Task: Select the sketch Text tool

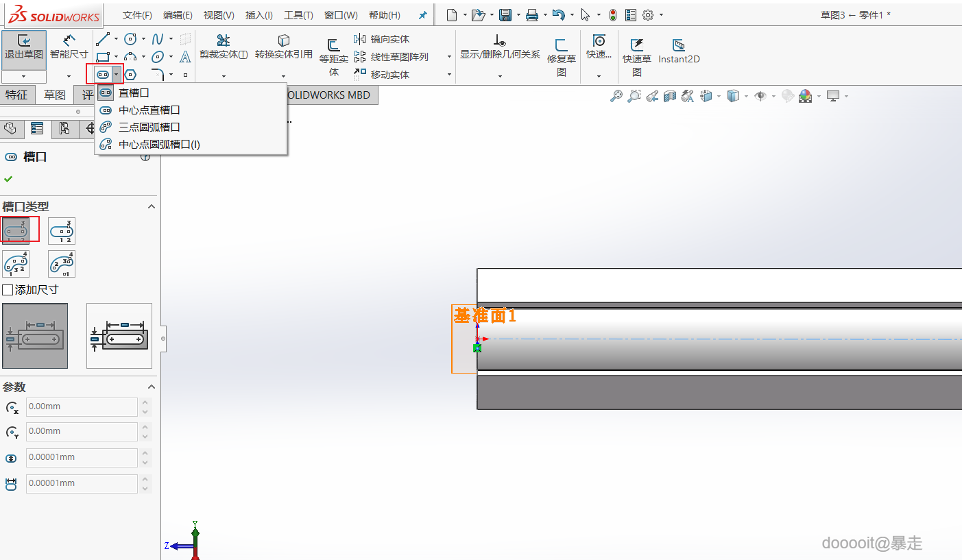Action: click(185, 57)
